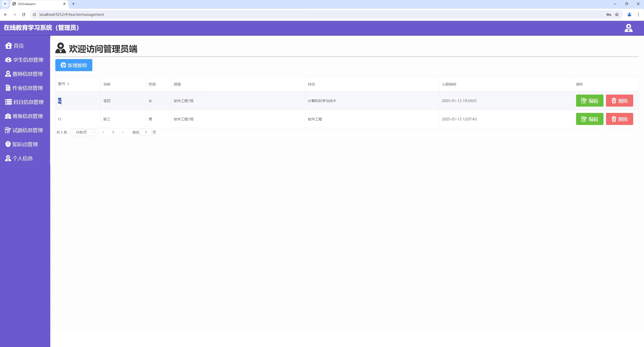Image resolution: width=644 pixels, height=347 pixels.
Task: Go to next page arrow in pagination
Action: (123, 132)
